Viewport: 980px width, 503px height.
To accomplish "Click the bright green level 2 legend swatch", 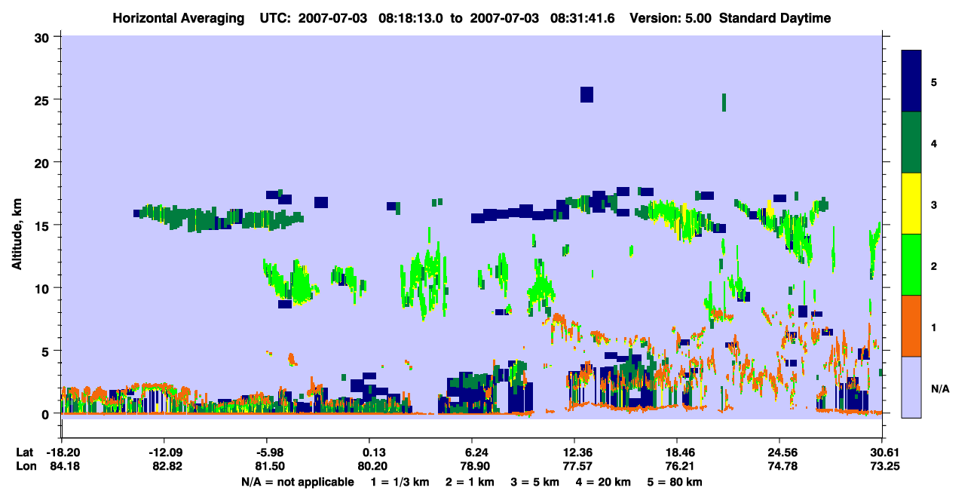I will click(x=911, y=265).
